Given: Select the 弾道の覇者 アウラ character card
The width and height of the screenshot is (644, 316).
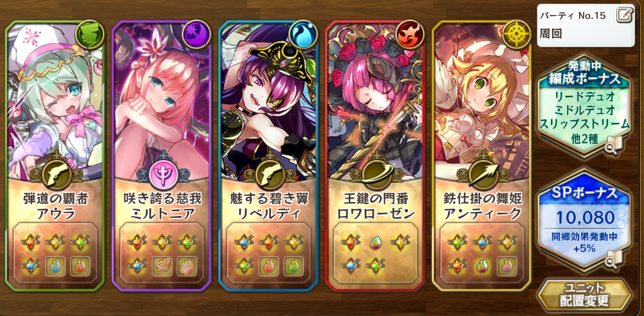Looking at the screenshot, I should [56, 156].
